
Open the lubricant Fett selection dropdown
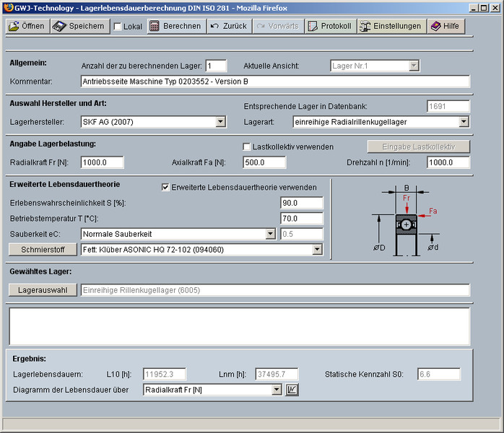[317, 250]
